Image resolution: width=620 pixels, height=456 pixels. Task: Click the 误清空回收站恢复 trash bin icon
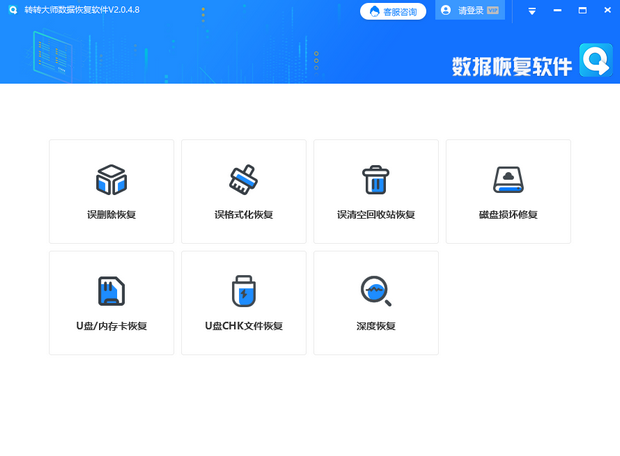tap(376, 180)
